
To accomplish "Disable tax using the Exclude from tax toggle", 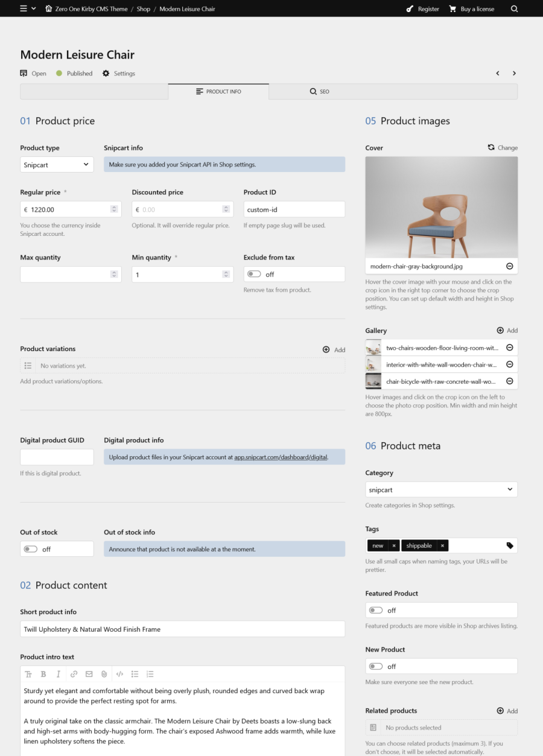I will (256, 273).
